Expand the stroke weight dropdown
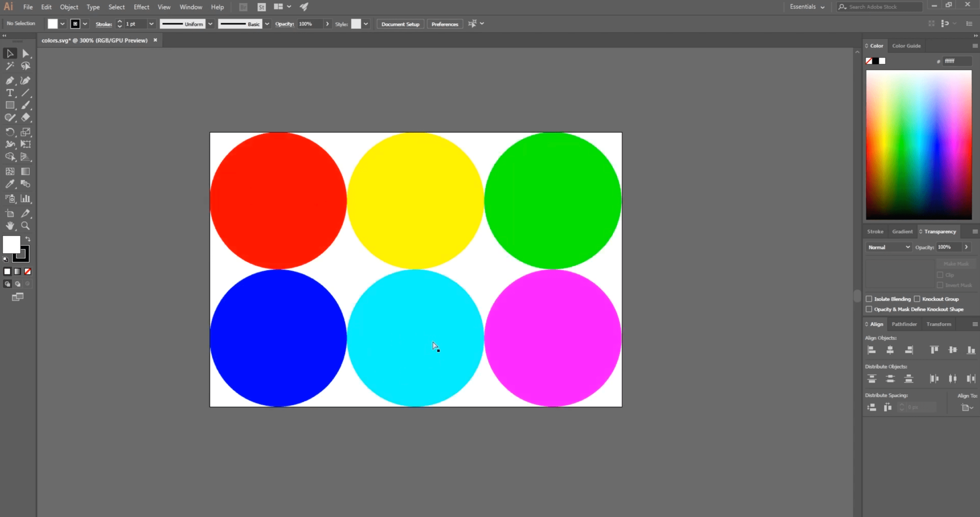Screen dimensions: 980x517 [x=150, y=24]
